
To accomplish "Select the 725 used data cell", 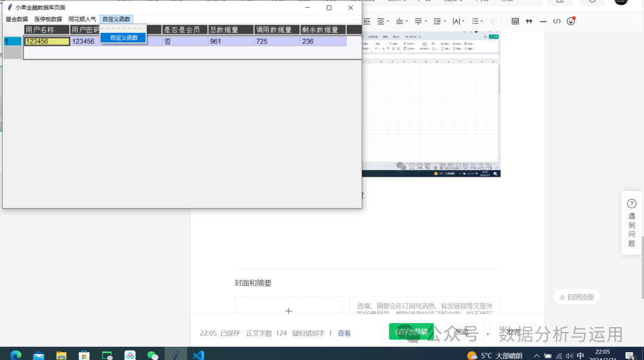I will coord(277,41).
